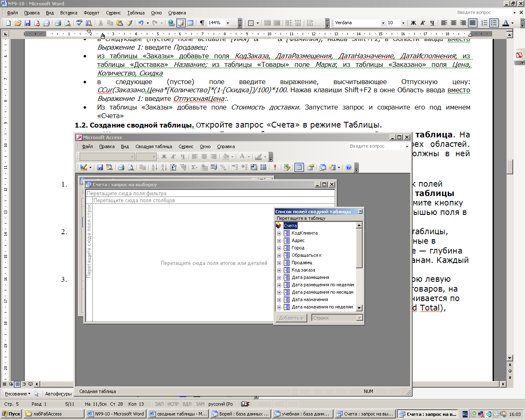Click Paste icon in Word toolbar
Screen dimensions: 525x420
click(120, 23)
